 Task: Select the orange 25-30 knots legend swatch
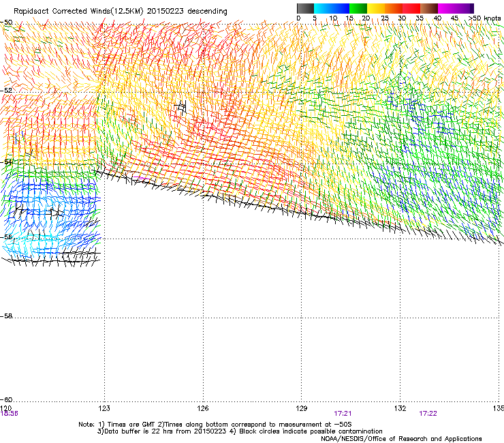coord(394,8)
